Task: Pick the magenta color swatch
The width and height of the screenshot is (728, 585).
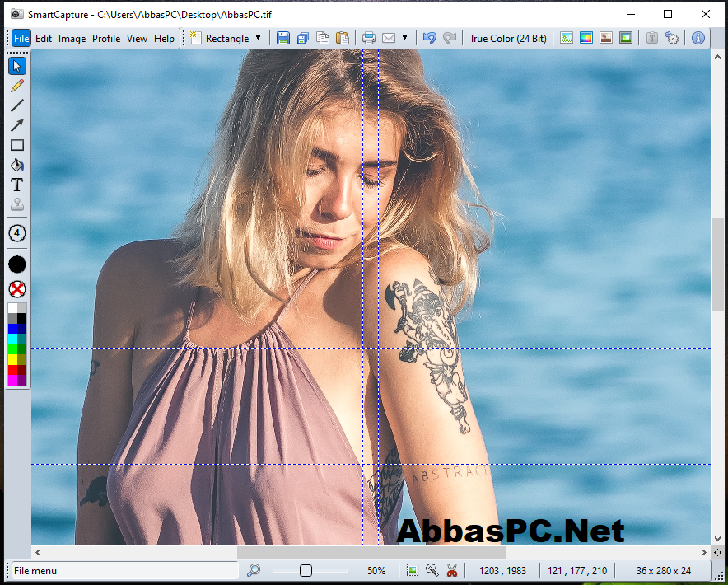Action: (x=12, y=380)
